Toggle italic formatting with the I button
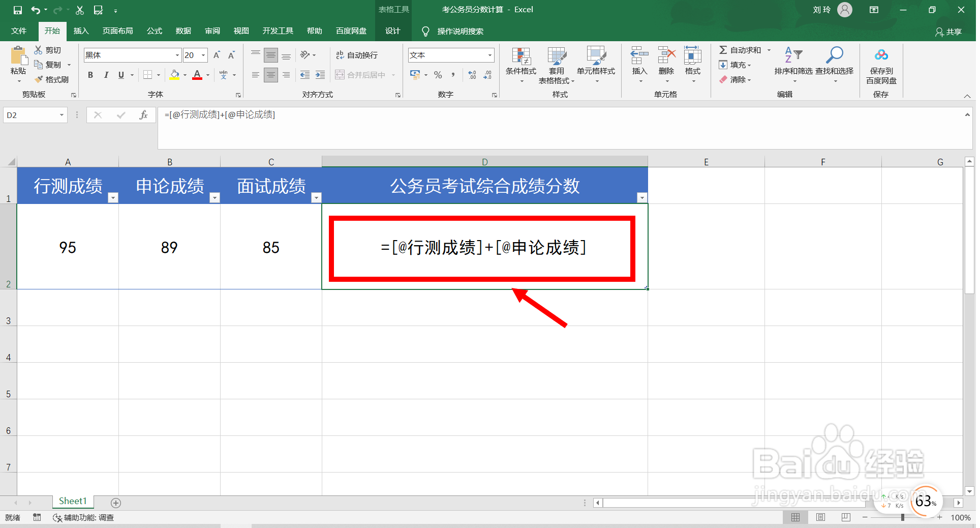 pos(106,75)
